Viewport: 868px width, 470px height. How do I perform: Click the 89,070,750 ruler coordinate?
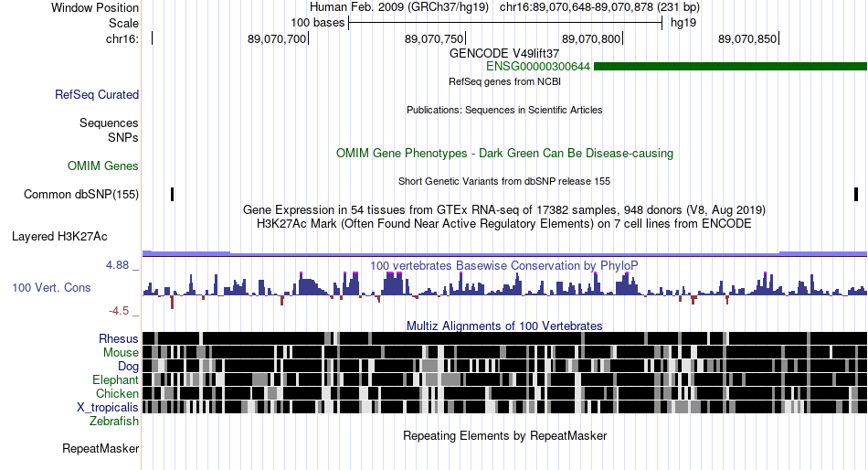pyautogui.click(x=434, y=38)
